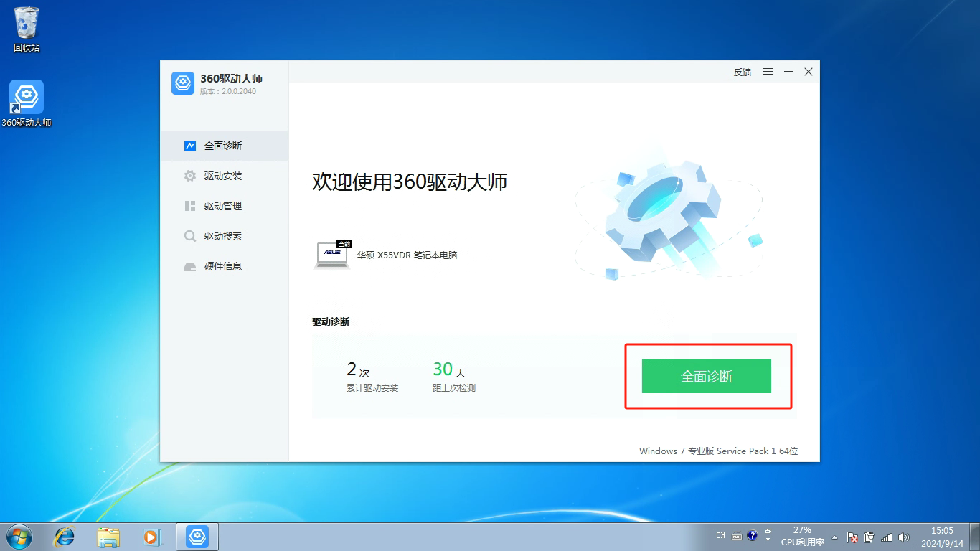Viewport: 980px width, 551px height.
Task: Click the Show Desktop strip at the taskbar end
Action: tap(975, 537)
